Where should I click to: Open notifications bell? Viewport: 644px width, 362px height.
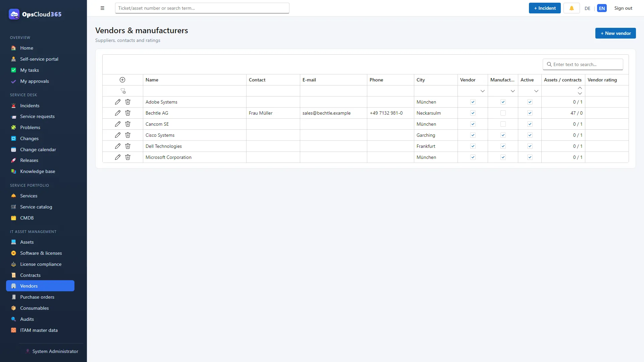(x=572, y=8)
